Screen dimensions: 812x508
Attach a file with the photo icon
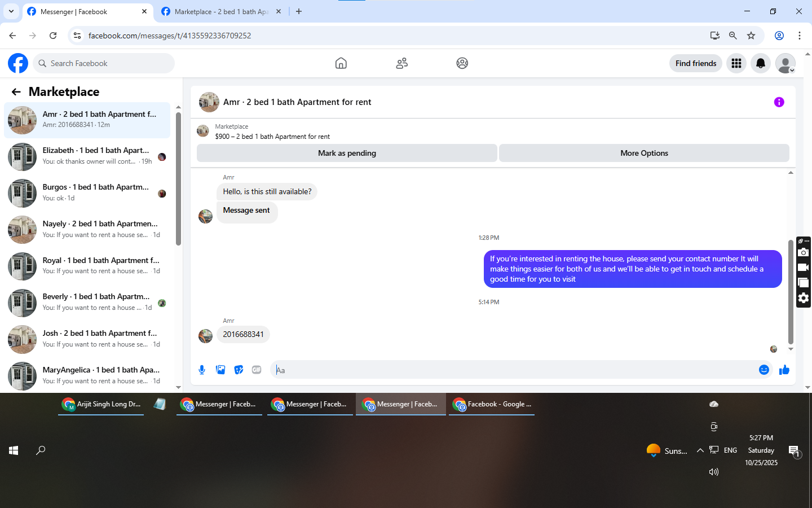coord(220,370)
